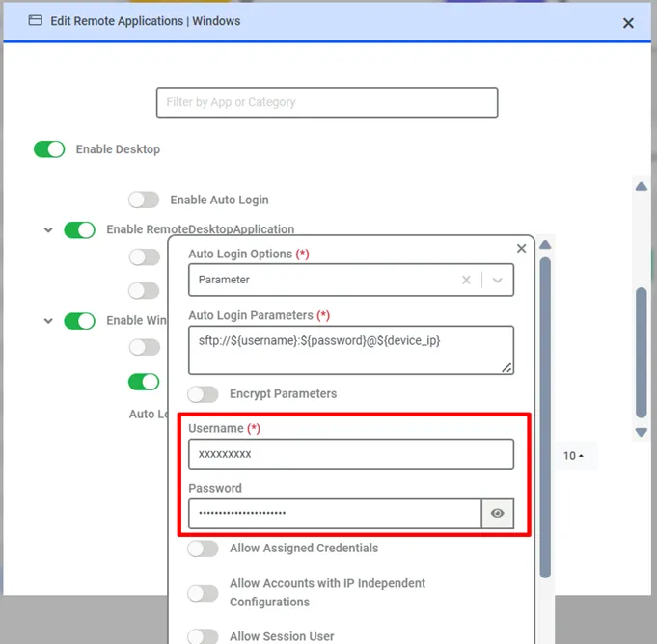The height and width of the screenshot is (644, 657).
Task: Open the Auto Login Options dropdown arrow
Action: pyautogui.click(x=498, y=281)
